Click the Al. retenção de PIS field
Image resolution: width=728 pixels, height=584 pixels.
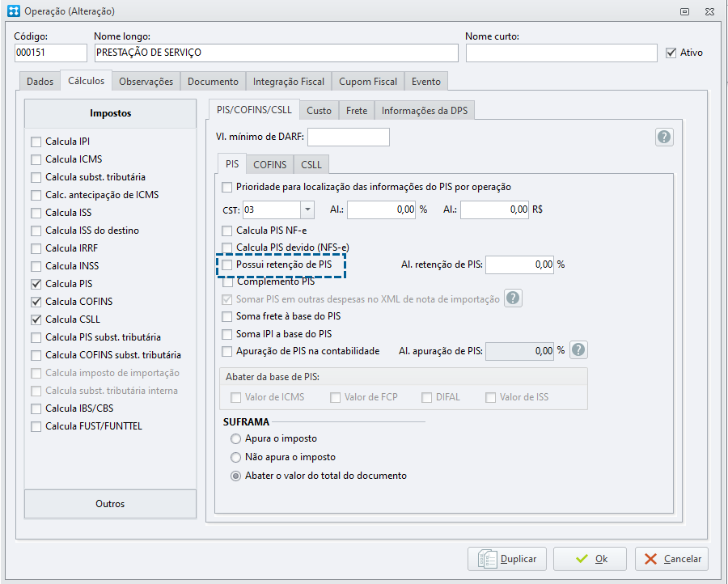pos(519,264)
